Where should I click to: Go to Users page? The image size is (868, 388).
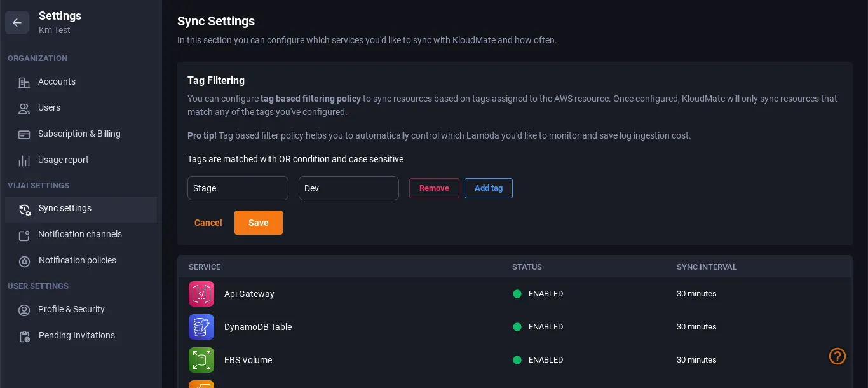point(81,108)
